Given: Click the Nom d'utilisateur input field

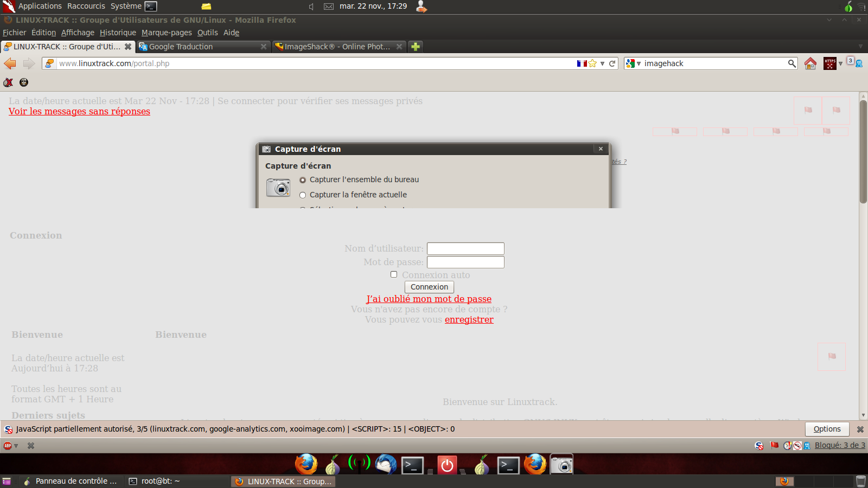Looking at the screenshot, I should click(465, 248).
